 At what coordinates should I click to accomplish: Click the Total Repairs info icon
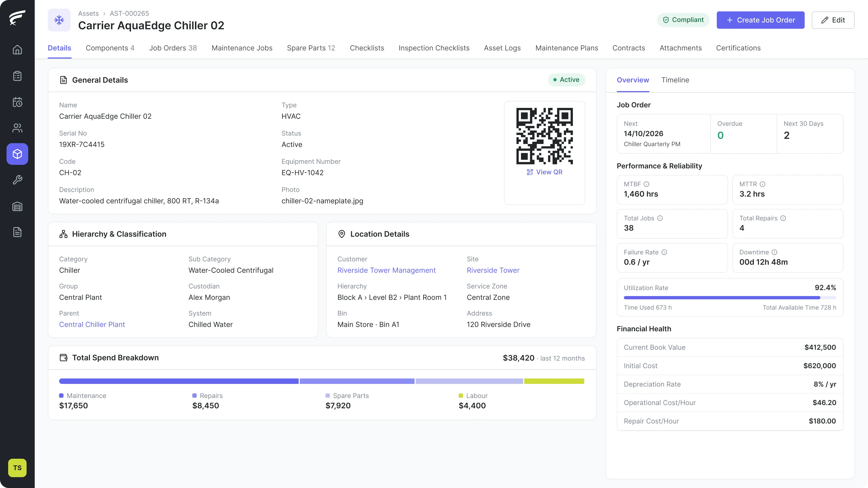tap(783, 218)
